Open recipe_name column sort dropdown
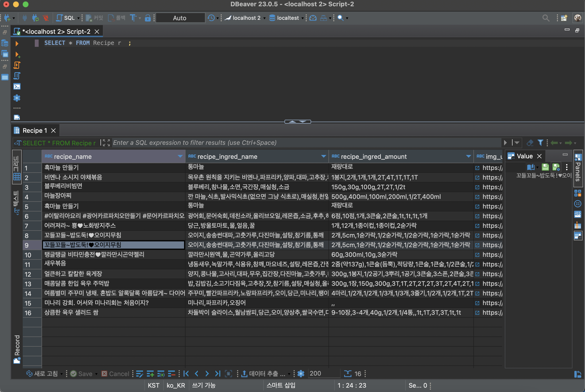The height and width of the screenshot is (392, 585). (180, 156)
